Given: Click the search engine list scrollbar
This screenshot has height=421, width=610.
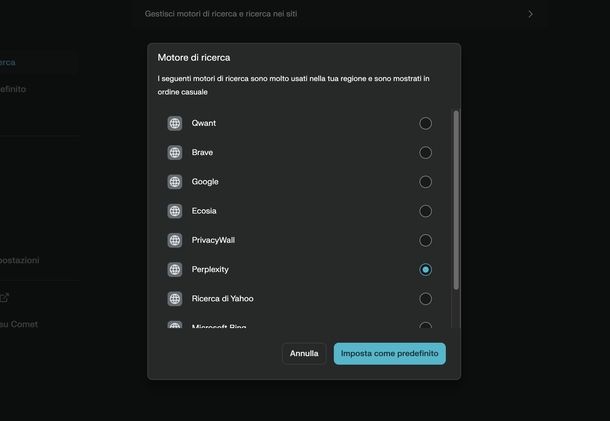Looking at the screenshot, I should click(x=457, y=200).
